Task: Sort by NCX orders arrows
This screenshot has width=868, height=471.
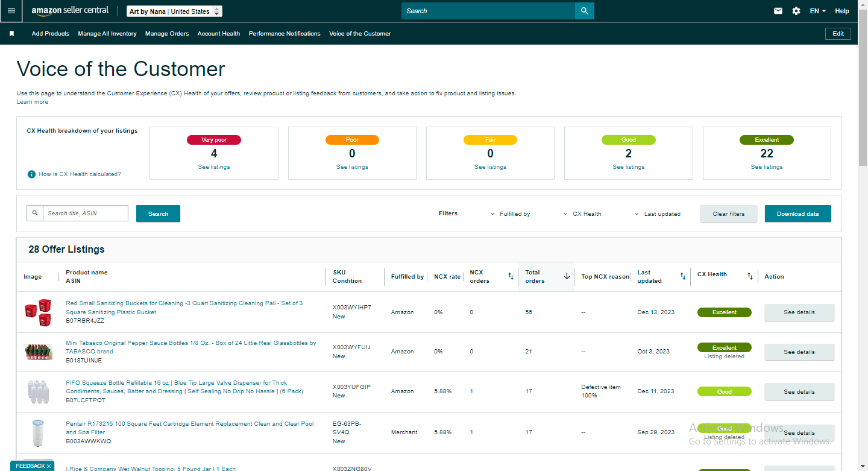Action: click(x=511, y=276)
